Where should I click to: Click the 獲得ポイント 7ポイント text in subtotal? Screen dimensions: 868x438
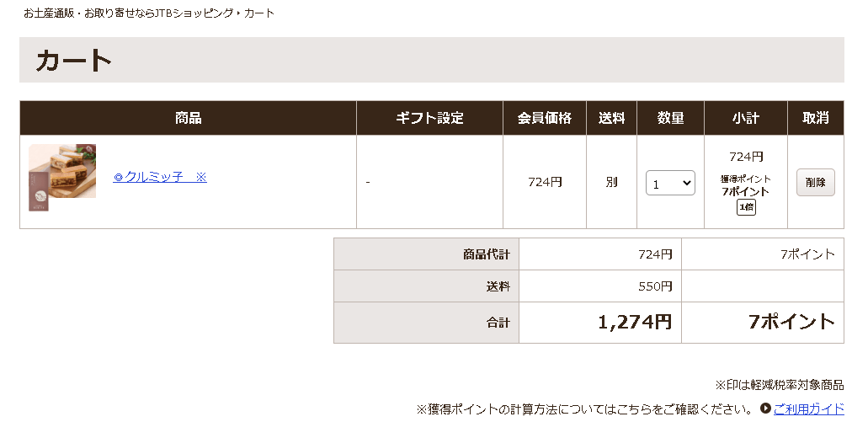[745, 185]
